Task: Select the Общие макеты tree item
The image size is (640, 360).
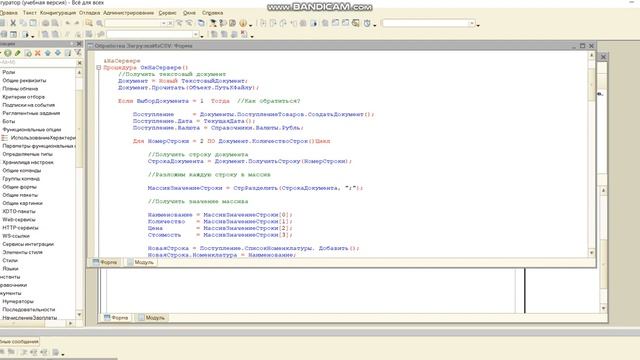Action: 20,195
